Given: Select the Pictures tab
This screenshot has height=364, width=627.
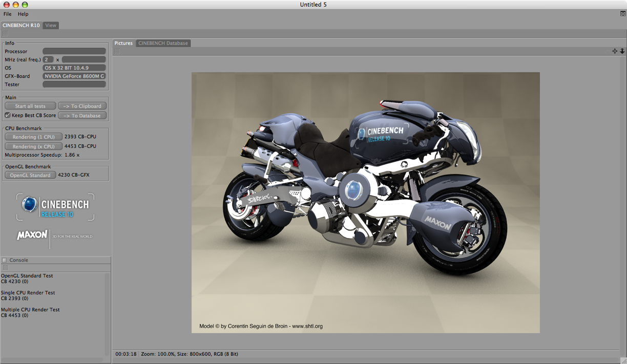Looking at the screenshot, I should 123,43.
